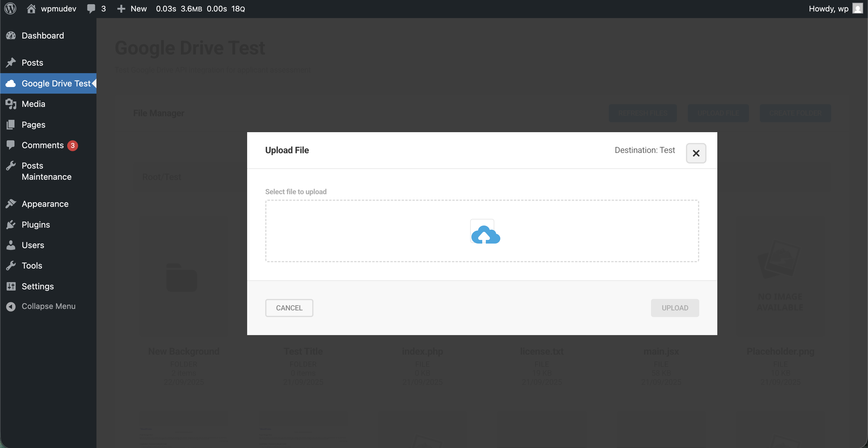Click the Collapse Menu arrow icon
The width and height of the screenshot is (868, 448).
click(x=11, y=306)
